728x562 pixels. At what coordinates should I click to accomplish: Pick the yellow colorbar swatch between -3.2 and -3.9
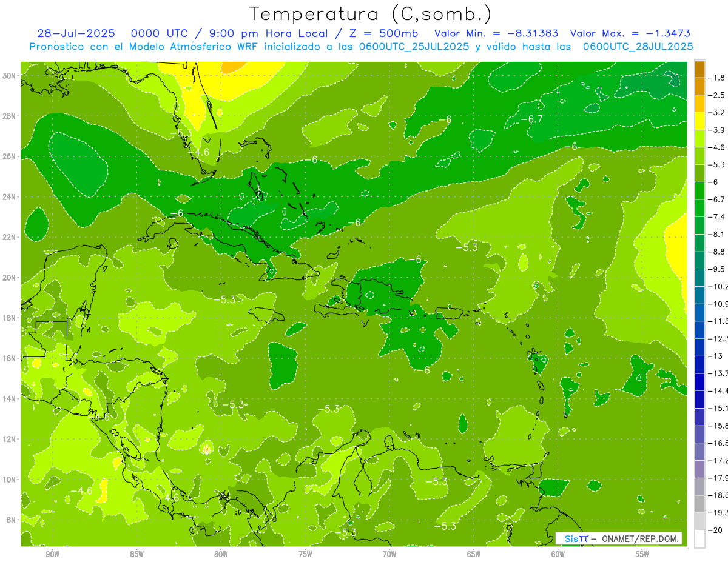point(699,121)
